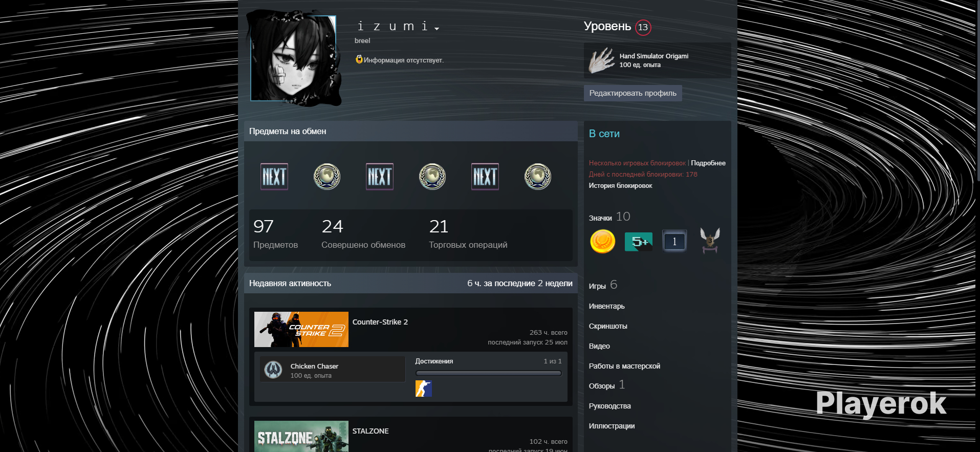Open Достижения for Counter-Strike 2
This screenshot has height=452, width=980.
point(434,361)
